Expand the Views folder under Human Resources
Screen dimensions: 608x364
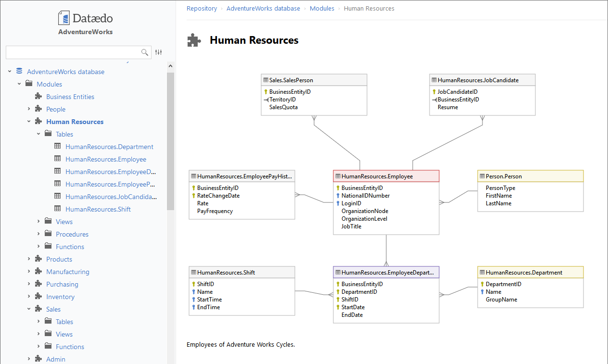point(38,221)
